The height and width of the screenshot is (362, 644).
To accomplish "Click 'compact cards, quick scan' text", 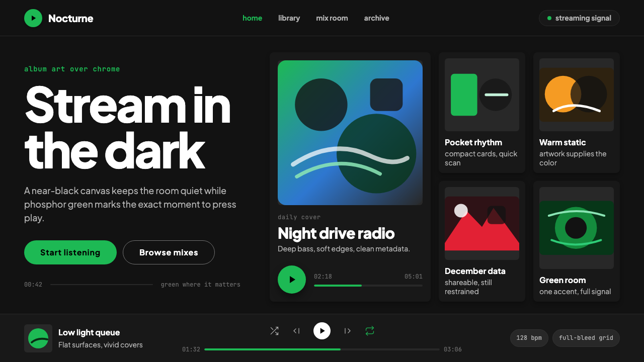I will [481, 158].
